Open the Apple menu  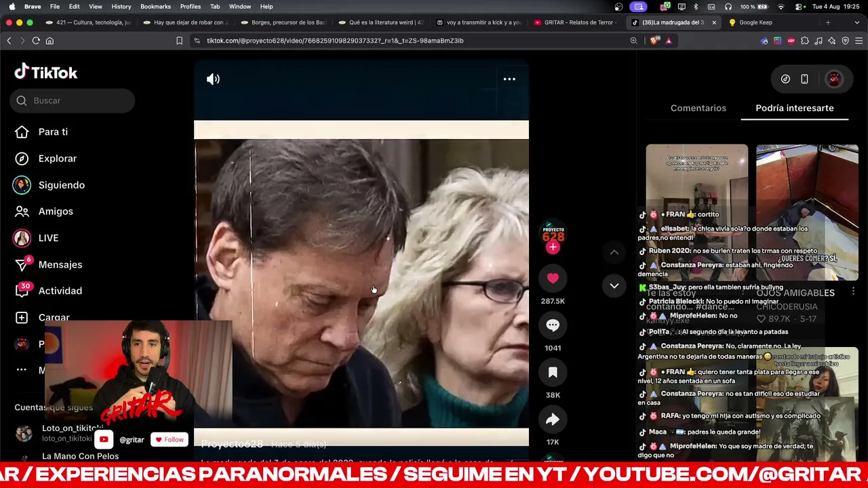pyautogui.click(x=12, y=7)
